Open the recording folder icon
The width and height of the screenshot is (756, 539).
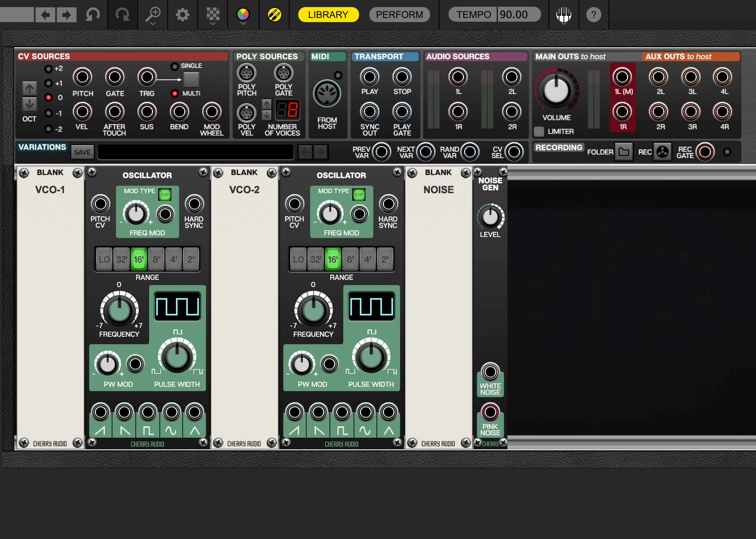tap(624, 152)
